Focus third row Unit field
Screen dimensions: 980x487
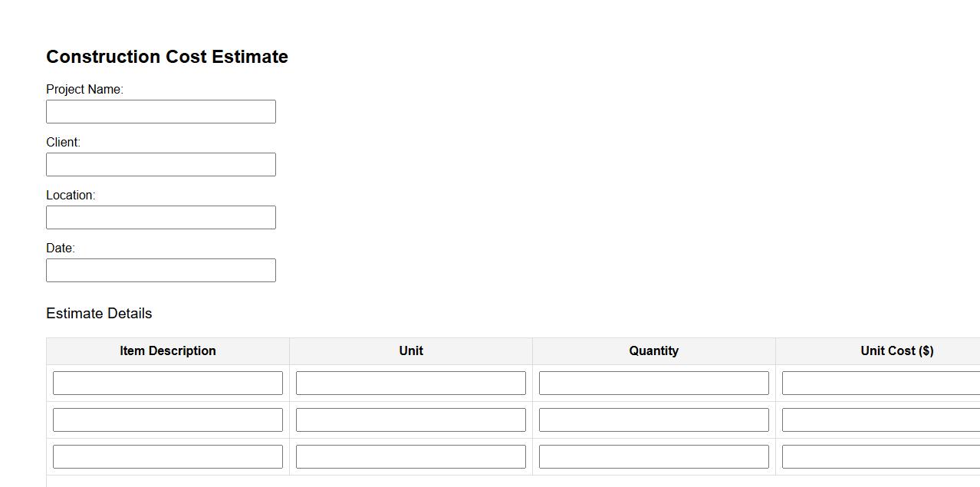(411, 456)
